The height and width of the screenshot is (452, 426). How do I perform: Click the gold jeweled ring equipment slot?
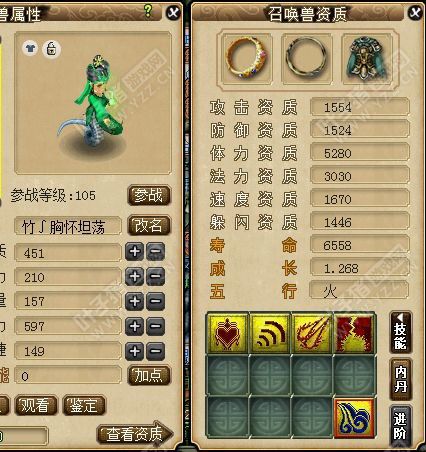coord(247,59)
